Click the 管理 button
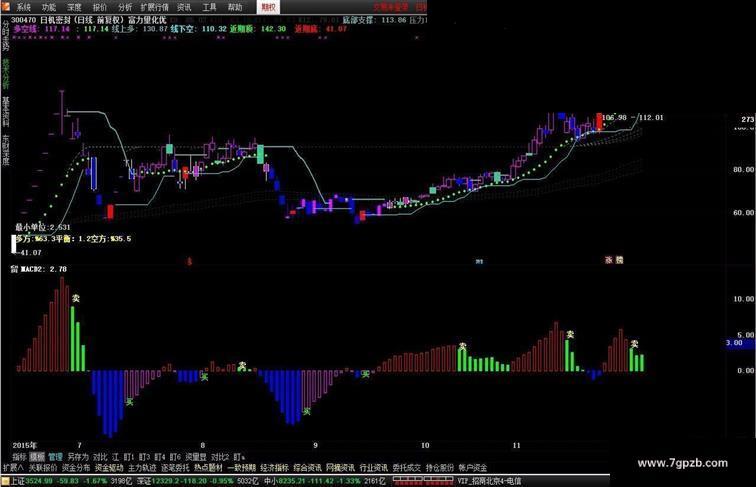 point(55,457)
